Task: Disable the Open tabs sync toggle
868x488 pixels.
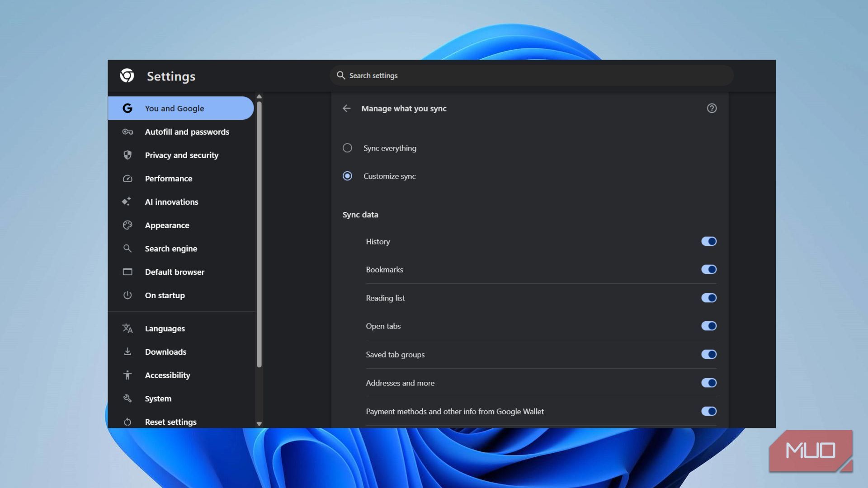Action: click(x=709, y=326)
